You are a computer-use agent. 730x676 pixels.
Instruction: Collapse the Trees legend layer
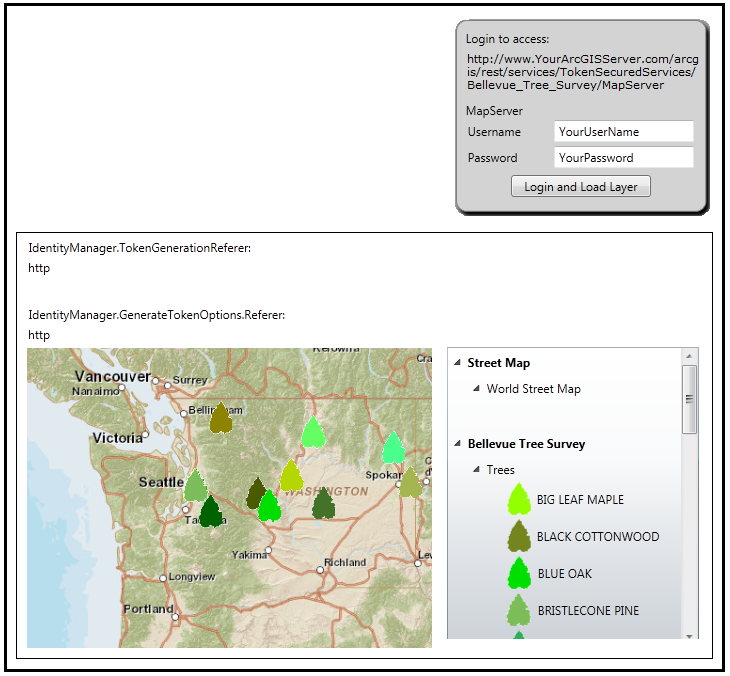pos(476,469)
